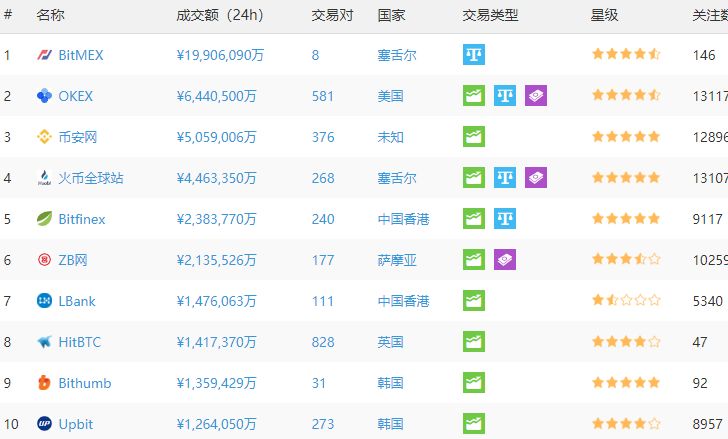The image size is (728, 439).
Task: Click the OKEX logo icon
Action: [44, 96]
